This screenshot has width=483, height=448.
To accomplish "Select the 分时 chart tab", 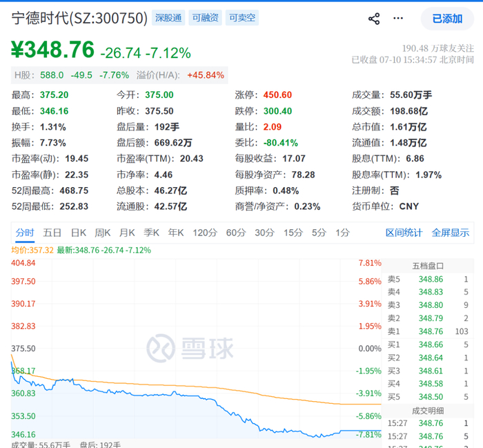I will pyautogui.click(x=25, y=233).
